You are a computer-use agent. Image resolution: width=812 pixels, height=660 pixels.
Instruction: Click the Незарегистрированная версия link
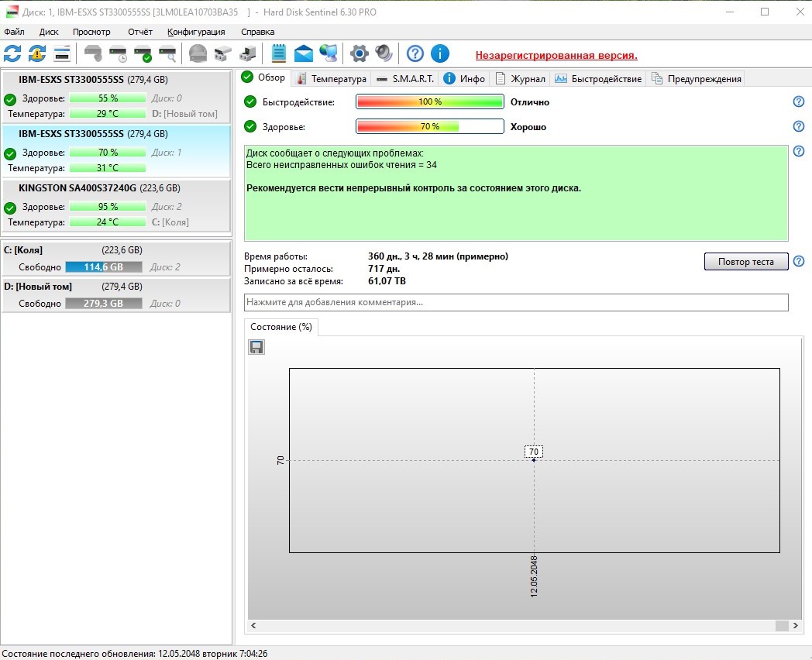tap(556, 55)
